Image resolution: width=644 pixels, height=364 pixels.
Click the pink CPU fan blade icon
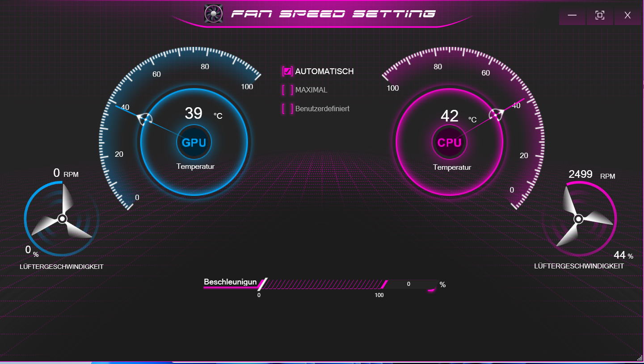pos(578,219)
